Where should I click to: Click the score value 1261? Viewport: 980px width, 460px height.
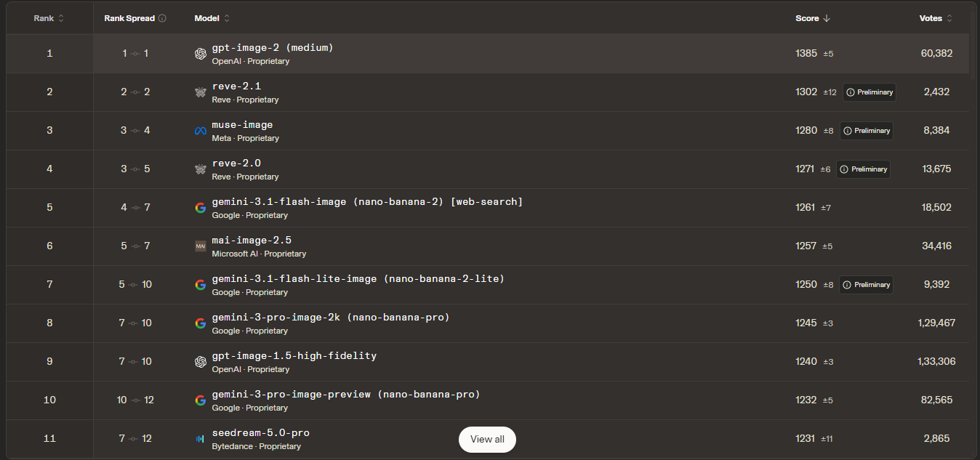click(x=806, y=208)
